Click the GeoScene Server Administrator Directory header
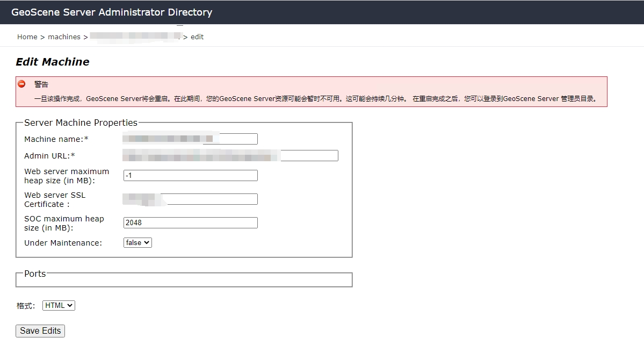644x345 pixels. click(x=112, y=12)
